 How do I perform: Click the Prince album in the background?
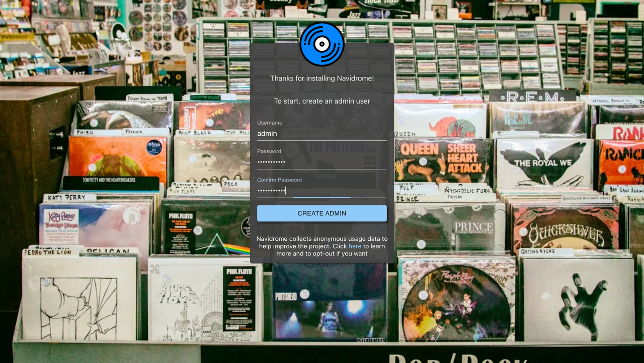coord(449,226)
